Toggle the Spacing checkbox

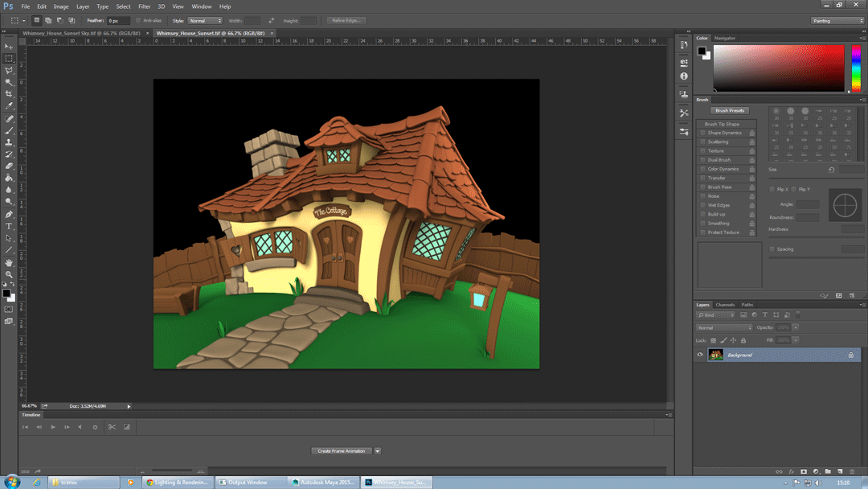pos(772,249)
